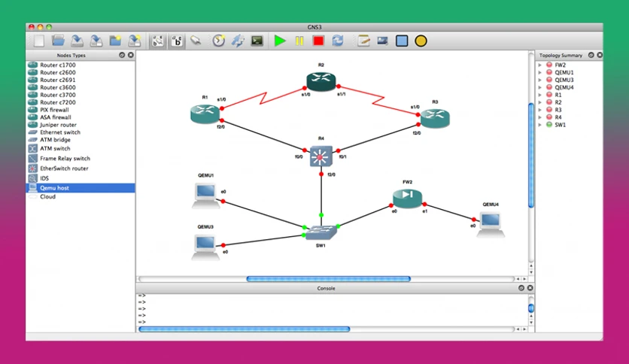Select Router c3700 node type

pos(81,95)
